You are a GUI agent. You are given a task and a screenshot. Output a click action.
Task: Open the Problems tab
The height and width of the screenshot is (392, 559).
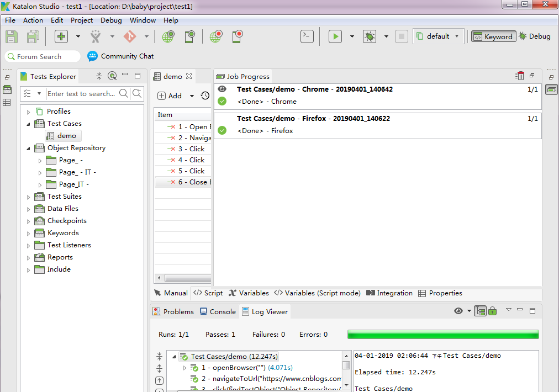pos(173,311)
